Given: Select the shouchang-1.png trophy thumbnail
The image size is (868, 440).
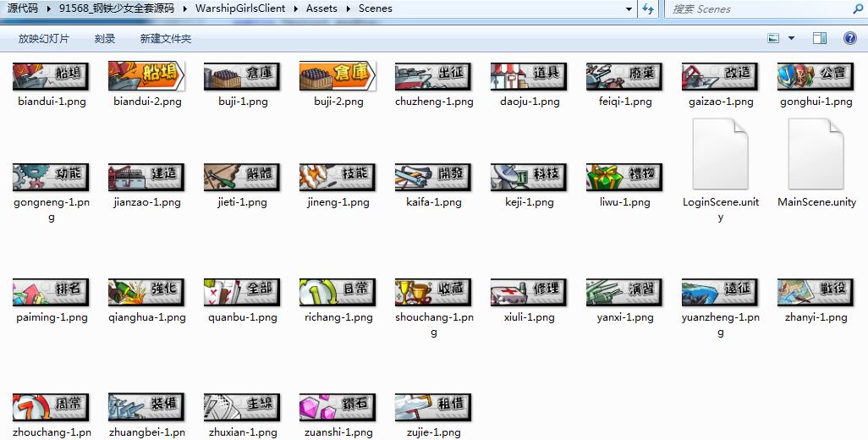Looking at the screenshot, I should [x=433, y=291].
